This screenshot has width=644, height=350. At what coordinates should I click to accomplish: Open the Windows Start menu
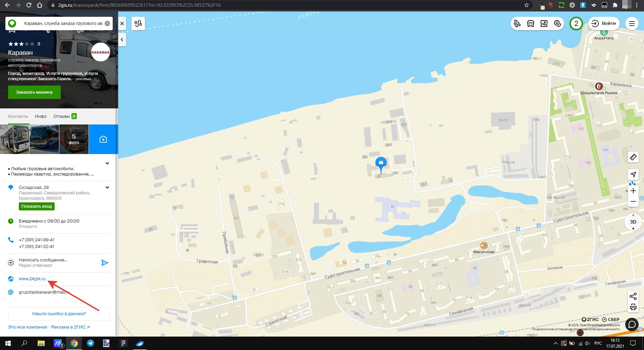(x=8, y=343)
